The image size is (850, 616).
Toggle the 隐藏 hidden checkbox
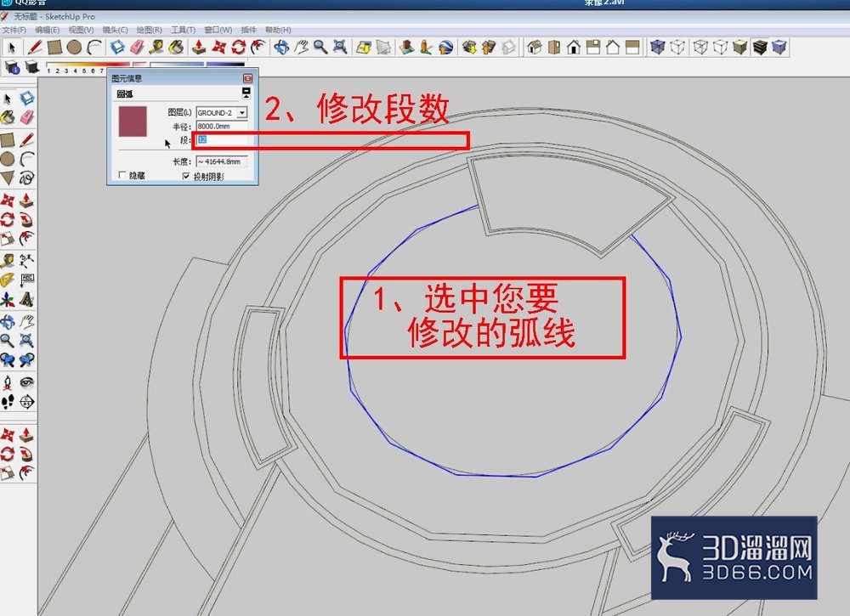(122, 175)
